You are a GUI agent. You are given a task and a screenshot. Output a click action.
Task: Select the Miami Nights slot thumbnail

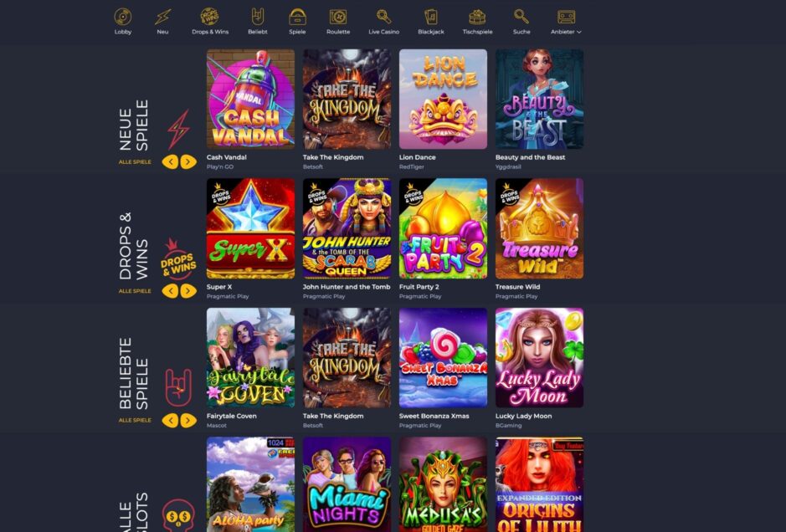pos(347,484)
